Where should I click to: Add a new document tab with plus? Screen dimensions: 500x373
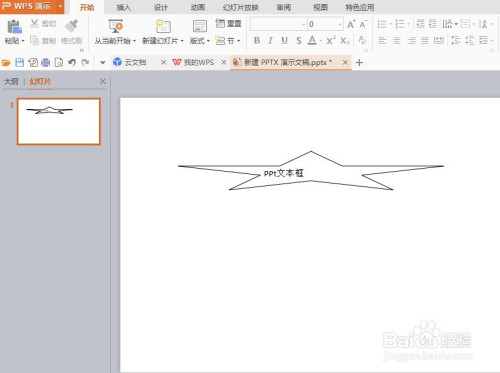[x=359, y=62]
